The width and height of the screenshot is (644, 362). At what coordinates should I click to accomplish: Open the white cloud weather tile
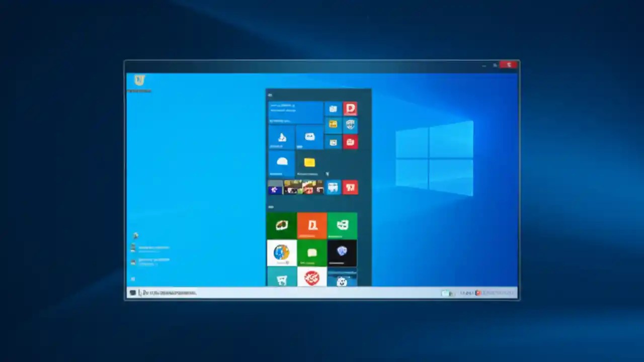[282, 160]
